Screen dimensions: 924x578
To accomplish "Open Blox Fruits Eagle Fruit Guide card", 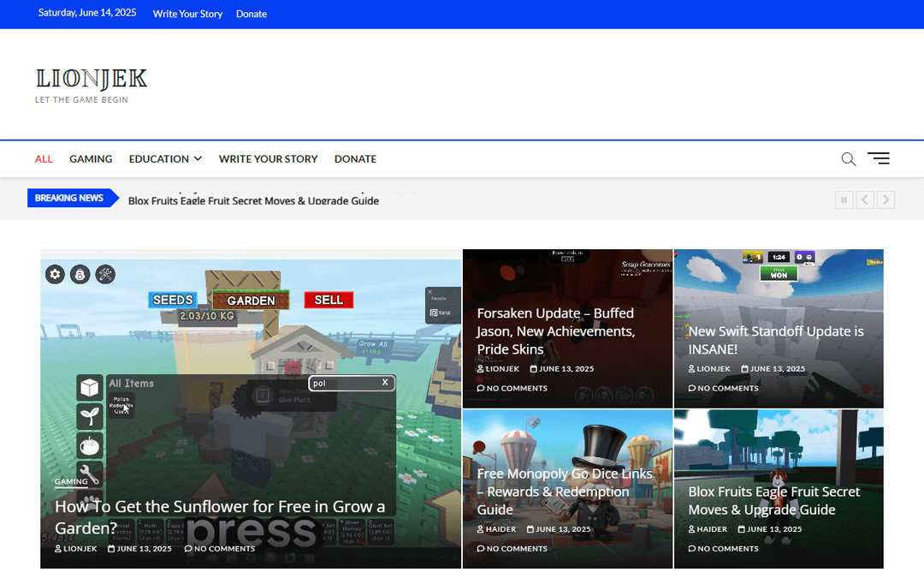I will (773, 500).
